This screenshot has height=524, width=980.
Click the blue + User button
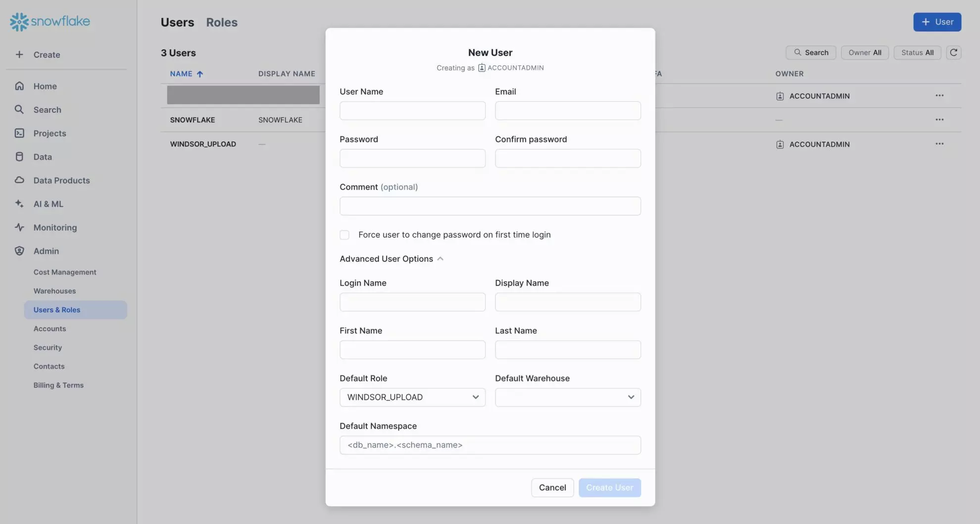click(x=937, y=22)
